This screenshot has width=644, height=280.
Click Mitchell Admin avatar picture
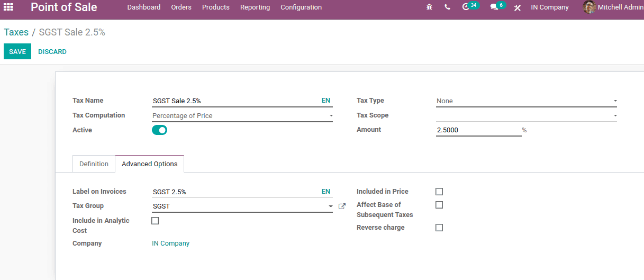589,7
